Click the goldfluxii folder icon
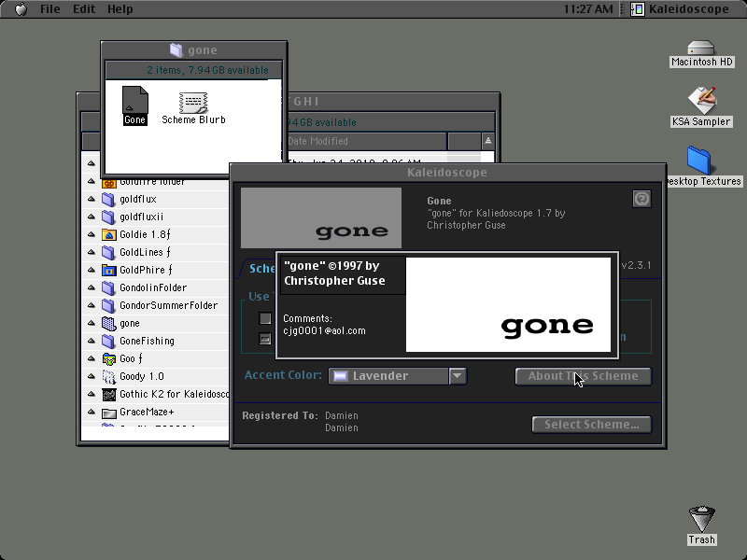Viewport: 747px width, 560px height. pyautogui.click(x=108, y=217)
